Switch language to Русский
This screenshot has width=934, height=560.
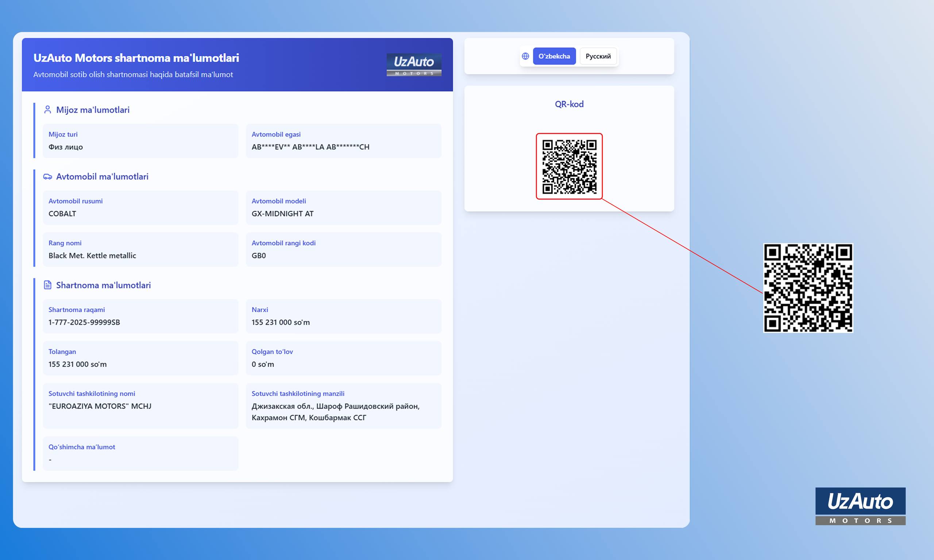click(598, 56)
